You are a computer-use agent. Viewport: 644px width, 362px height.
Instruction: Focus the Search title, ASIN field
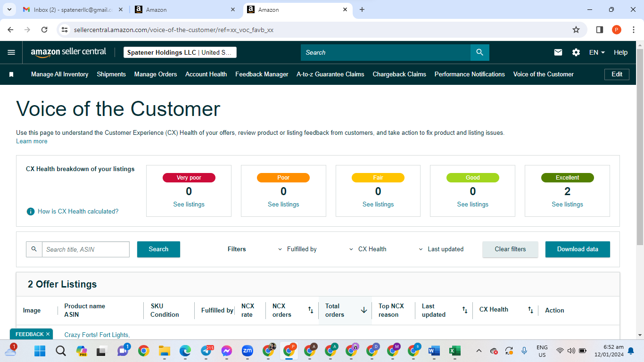pyautogui.click(x=86, y=249)
